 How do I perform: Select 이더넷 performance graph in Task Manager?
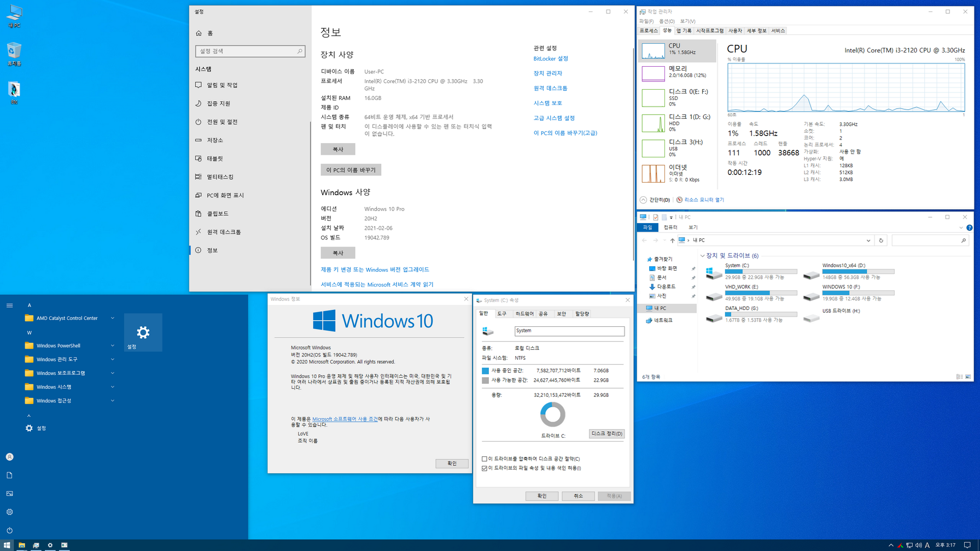677,173
